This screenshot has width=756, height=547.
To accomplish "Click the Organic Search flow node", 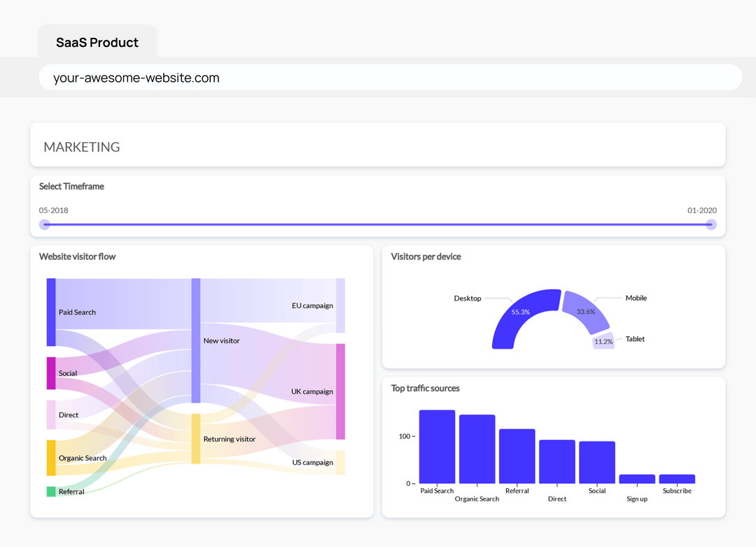I will click(49, 458).
